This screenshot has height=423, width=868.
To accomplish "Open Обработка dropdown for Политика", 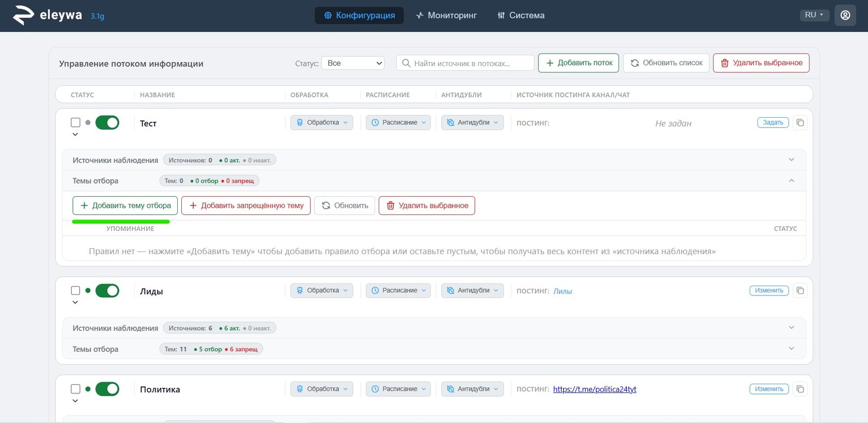I will pos(321,389).
